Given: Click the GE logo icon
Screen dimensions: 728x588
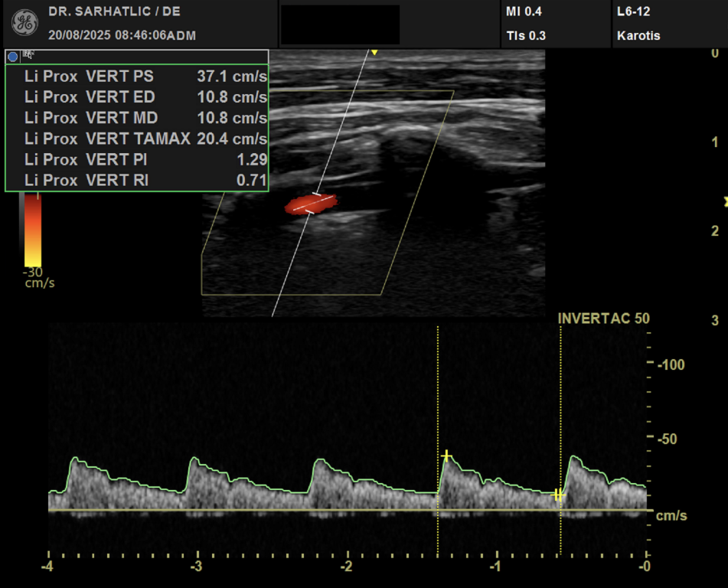Looking at the screenshot, I should [x=24, y=23].
